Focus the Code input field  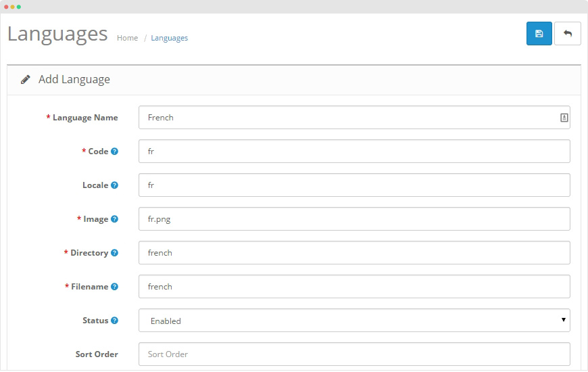point(354,152)
